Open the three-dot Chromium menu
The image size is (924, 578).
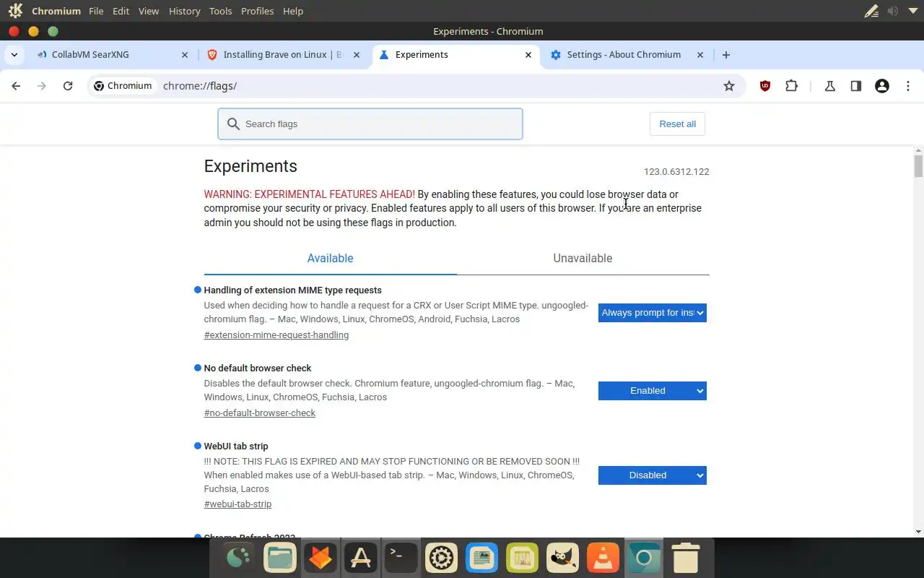tap(908, 86)
